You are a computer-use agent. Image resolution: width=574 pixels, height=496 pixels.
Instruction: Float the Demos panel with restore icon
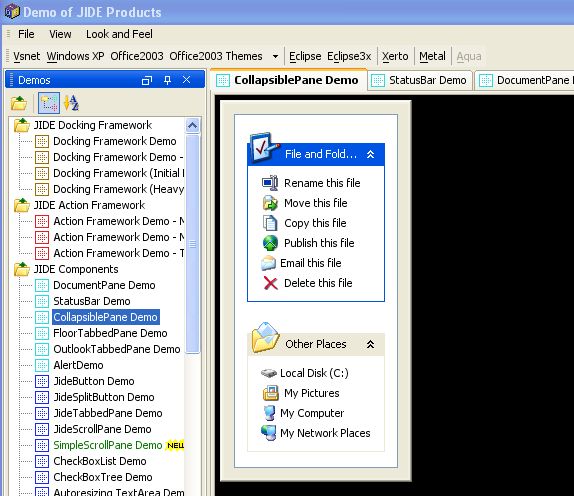click(x=146, y=80)
